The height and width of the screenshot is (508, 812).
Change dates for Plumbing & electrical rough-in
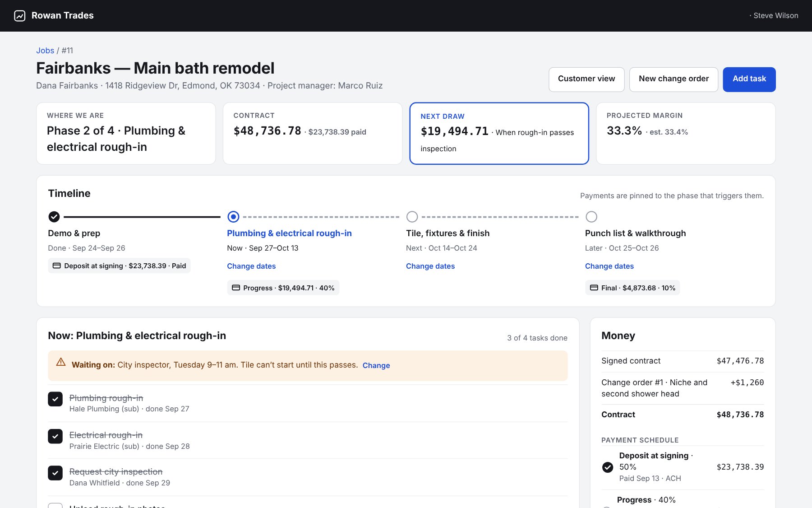251,266
